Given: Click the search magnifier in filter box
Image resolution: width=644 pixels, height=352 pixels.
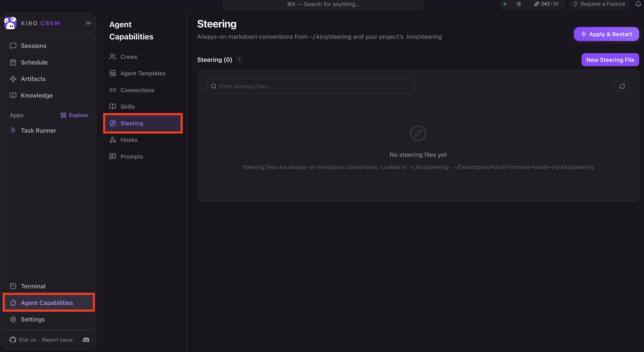Looking at the screenshot, I should click(x=213, y=86).
